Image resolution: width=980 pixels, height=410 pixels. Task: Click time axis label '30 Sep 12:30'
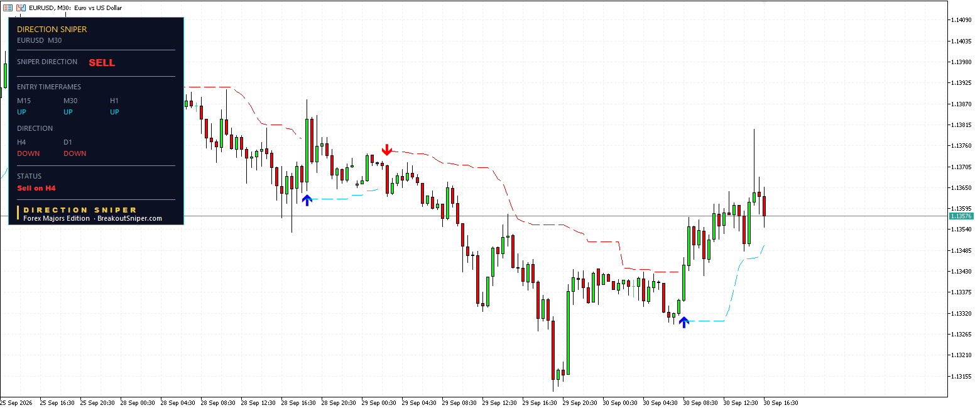[741, 402]
